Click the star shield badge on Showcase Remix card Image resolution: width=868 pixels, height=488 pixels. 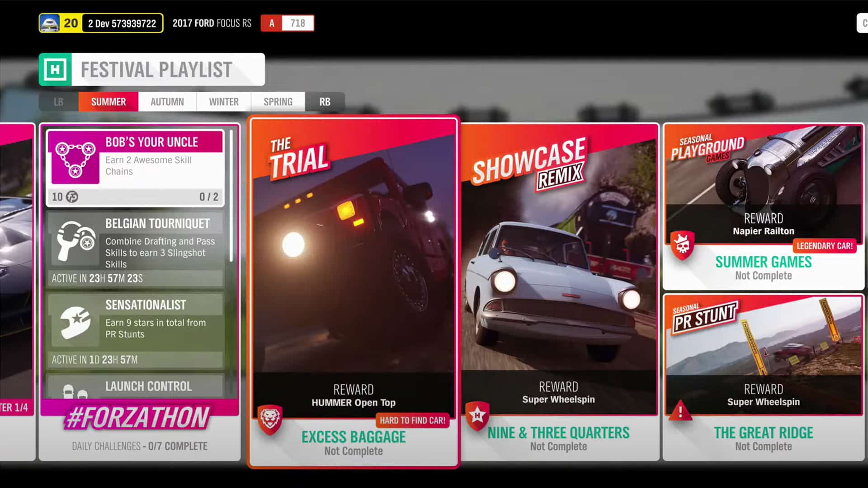(x=477, y=416)
